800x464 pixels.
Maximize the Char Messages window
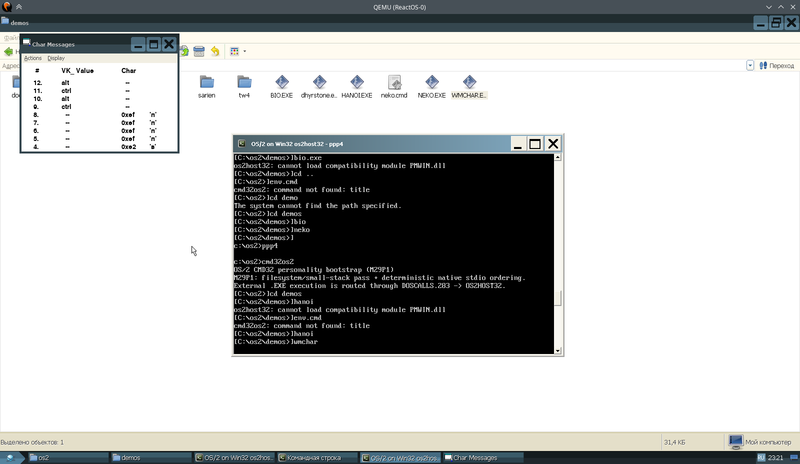click(154, 44)
